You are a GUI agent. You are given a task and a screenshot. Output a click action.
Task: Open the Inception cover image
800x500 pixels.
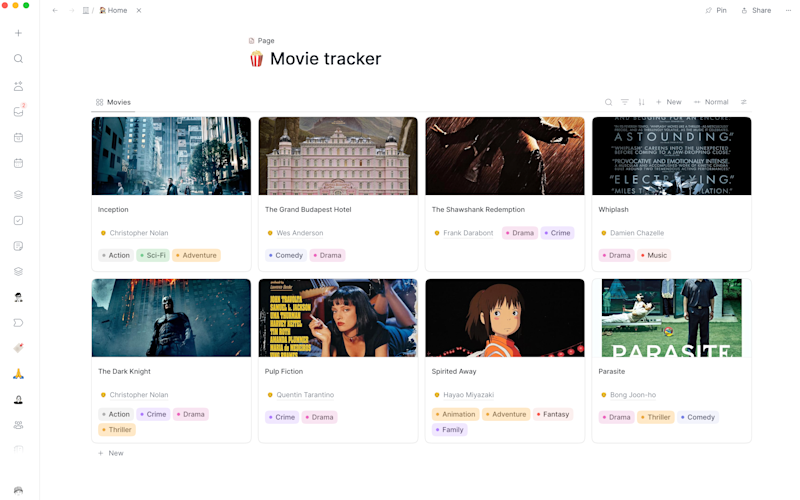click(x=171, y=156)
